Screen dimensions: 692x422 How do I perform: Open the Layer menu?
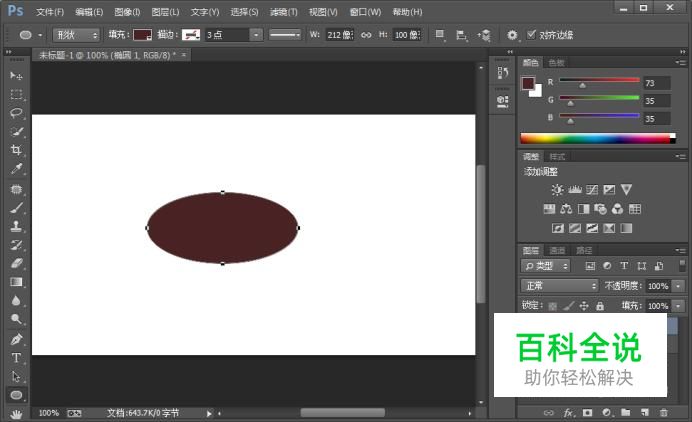165,12
